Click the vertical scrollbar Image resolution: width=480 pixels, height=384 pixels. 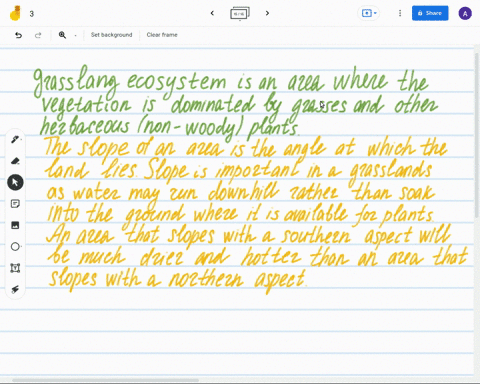[x=477, y=135]
